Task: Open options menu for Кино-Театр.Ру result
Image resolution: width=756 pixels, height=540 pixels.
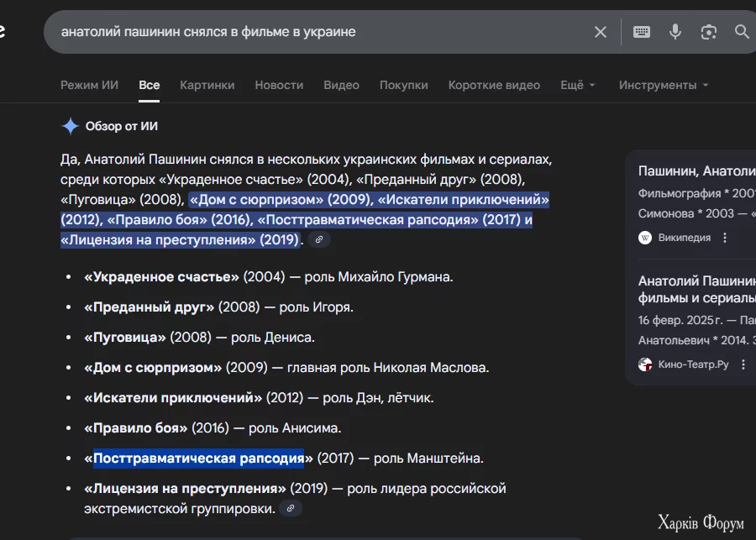Action: (743, 364)
